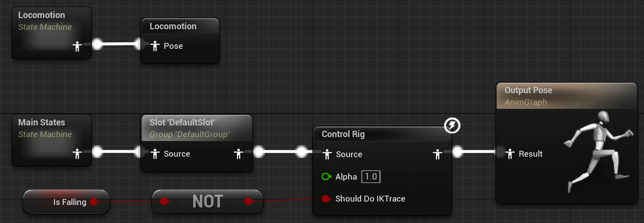The image size is (644, 223).
Task: Select the Locomotion State Machine node title
Action: (42, 15)
